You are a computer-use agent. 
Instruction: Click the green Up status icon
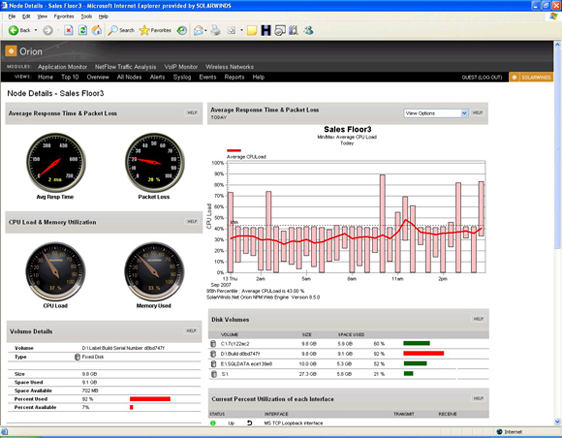click(213, 423)
